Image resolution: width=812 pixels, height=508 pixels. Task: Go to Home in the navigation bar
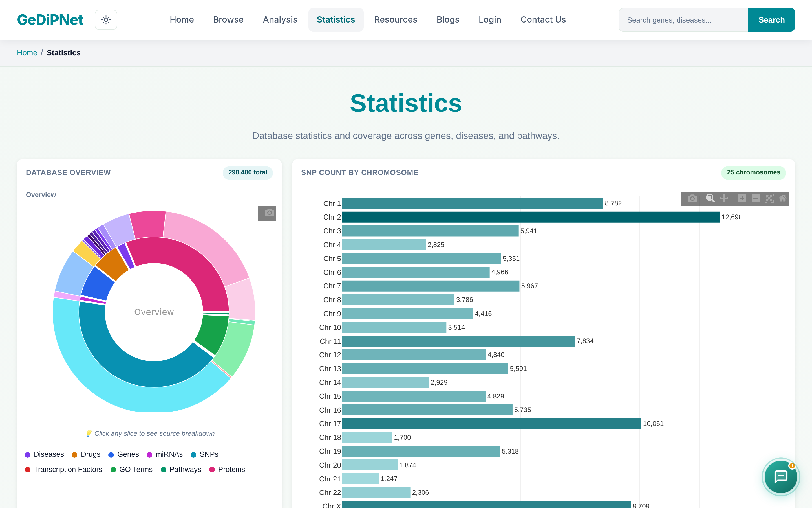tap(182, 20)
